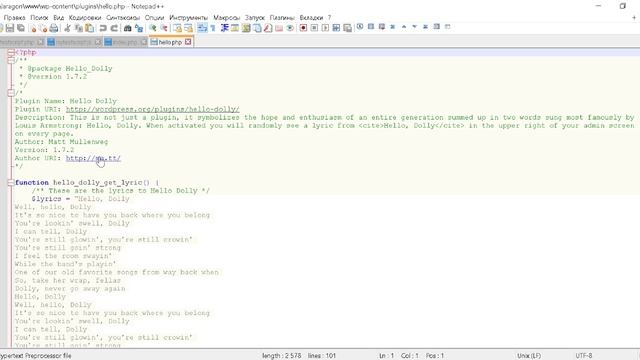Open the Синтаксисы menu
640x360 pixels.
coord(123,18)
